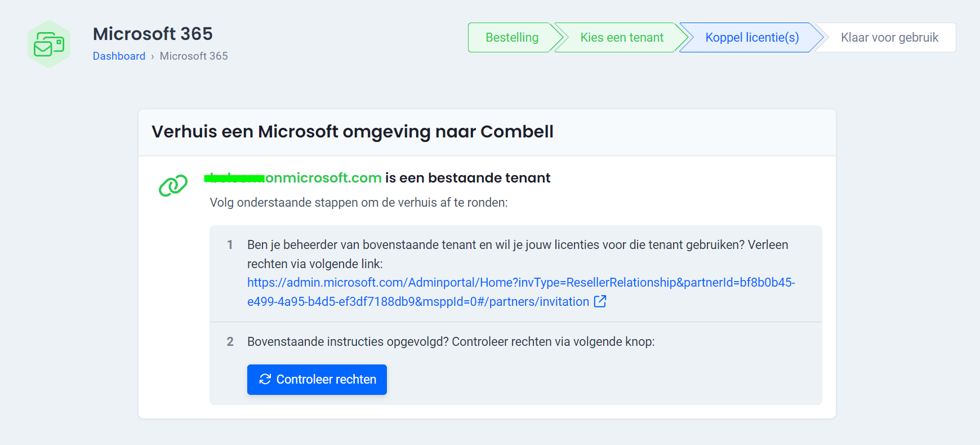Image resolution: width=980 pixels, height=445 pixels.
Task: Click the green chain link icon
Action: pyautogui.click(x=173, y=185)
